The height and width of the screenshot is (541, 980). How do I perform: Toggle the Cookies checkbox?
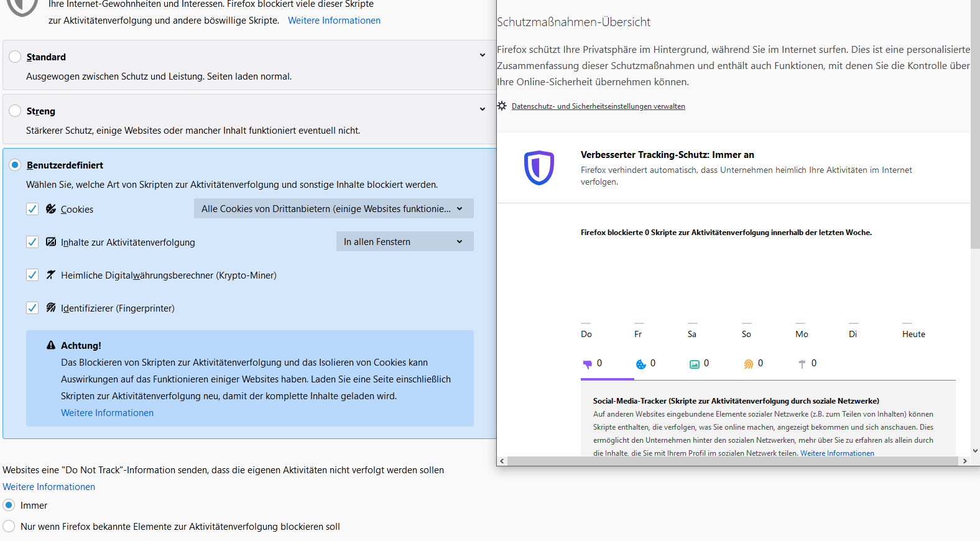click(x=32, y=209)
